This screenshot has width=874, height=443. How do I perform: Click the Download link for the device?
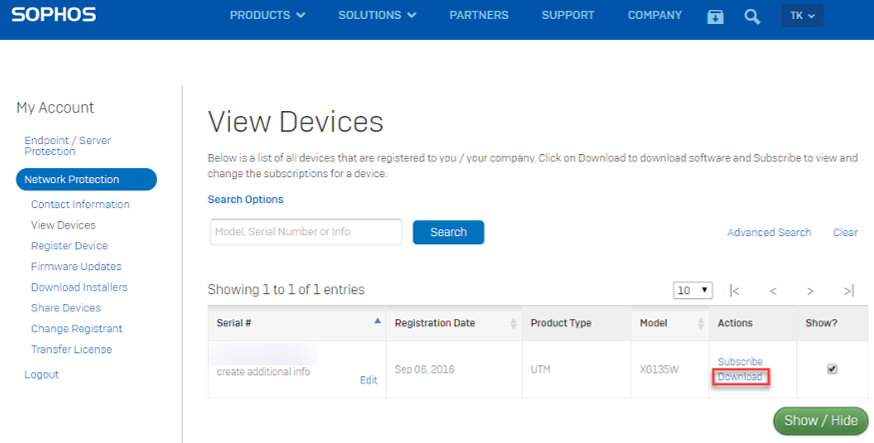(x=740, y=377)
